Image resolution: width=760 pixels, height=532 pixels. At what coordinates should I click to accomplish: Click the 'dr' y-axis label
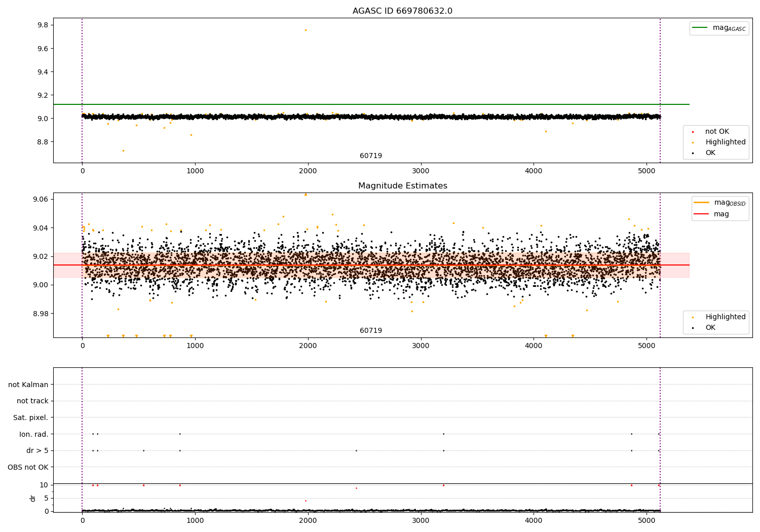[32, 498]
